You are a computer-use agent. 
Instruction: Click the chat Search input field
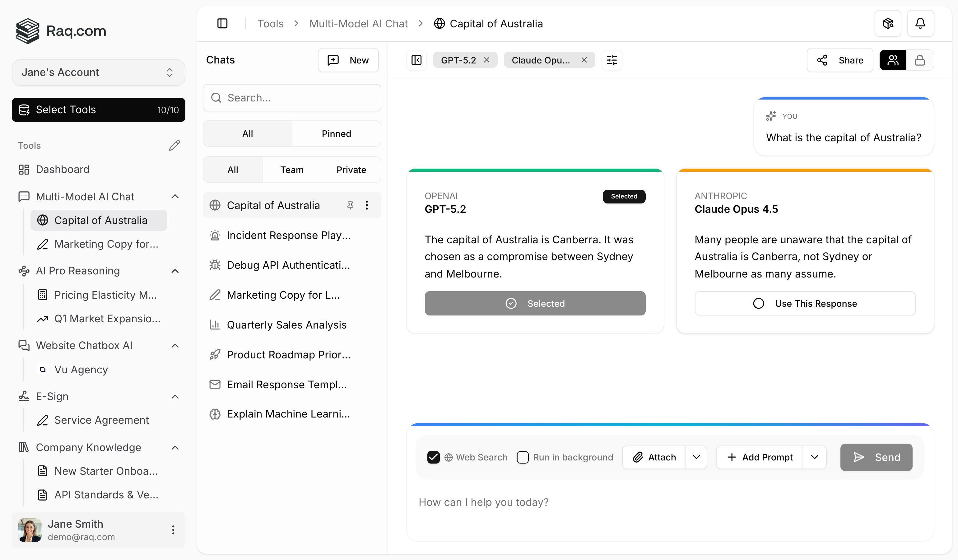[292, 98]
